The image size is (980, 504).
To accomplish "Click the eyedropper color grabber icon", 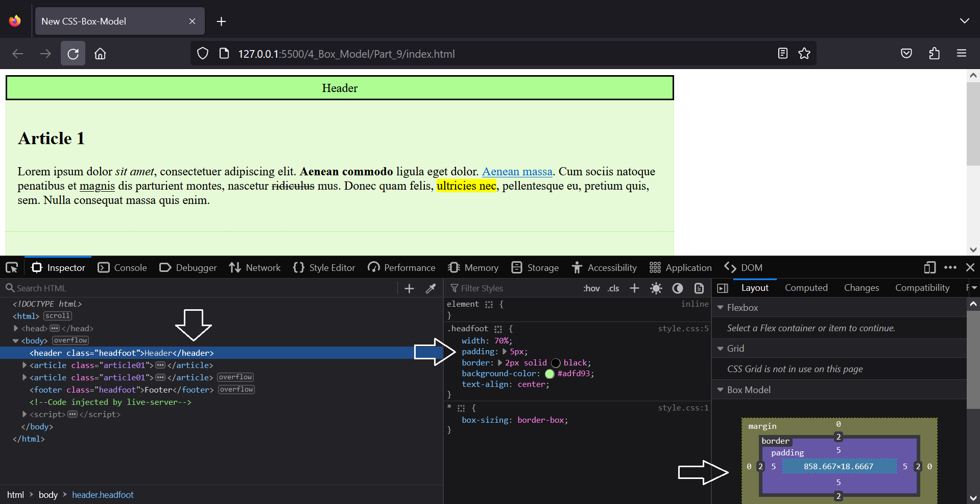I will (x=431, y=288).
